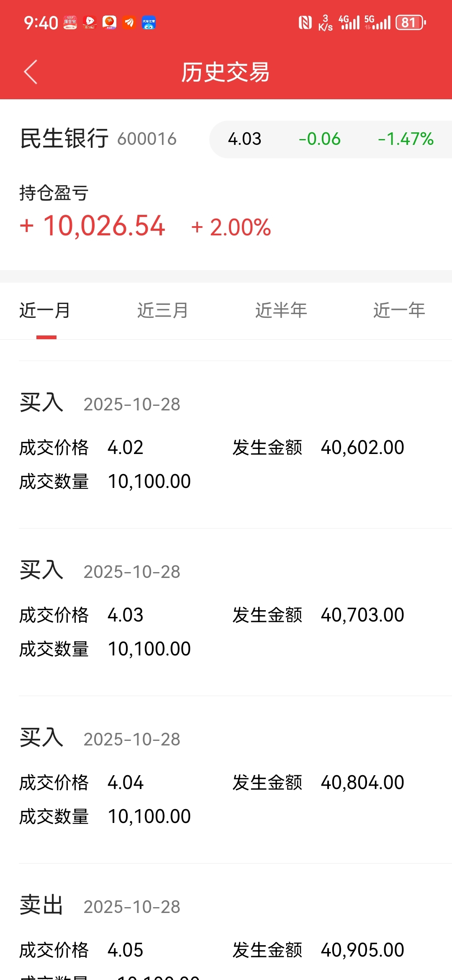
Task: Switch to the 近一年 tab
Action: (x=399, y=311)
